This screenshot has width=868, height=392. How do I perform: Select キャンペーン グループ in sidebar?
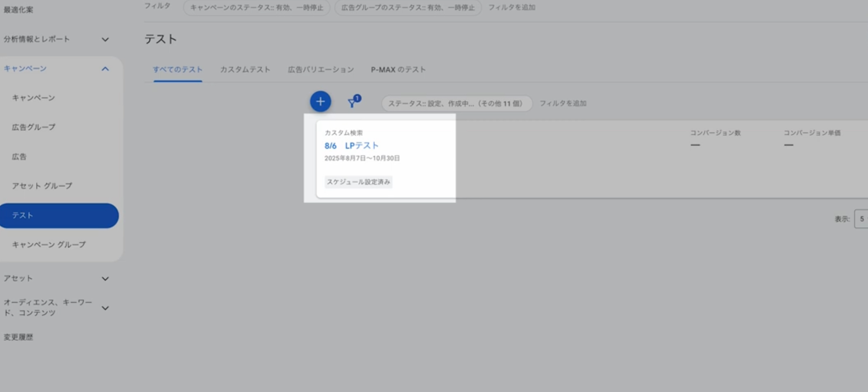pyautogui.click(x=48, y=245)
